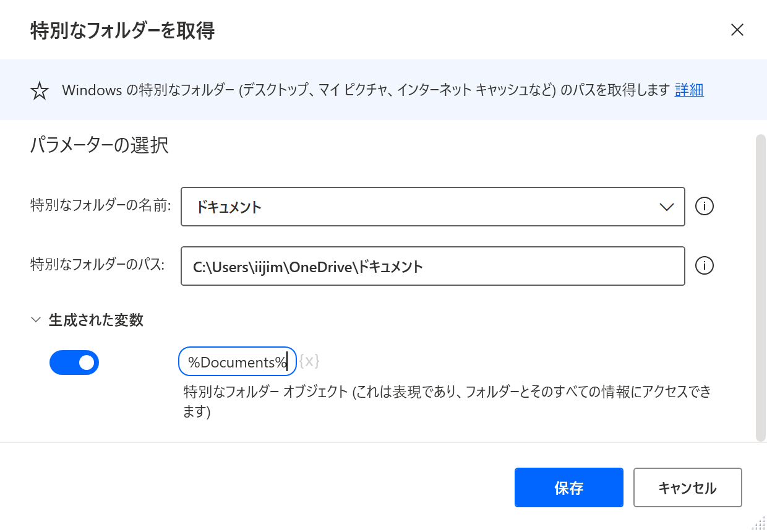Click the vertical scrollbar of the parameter pane
This screenshot has width=767, height=532.
coord(760,288)
